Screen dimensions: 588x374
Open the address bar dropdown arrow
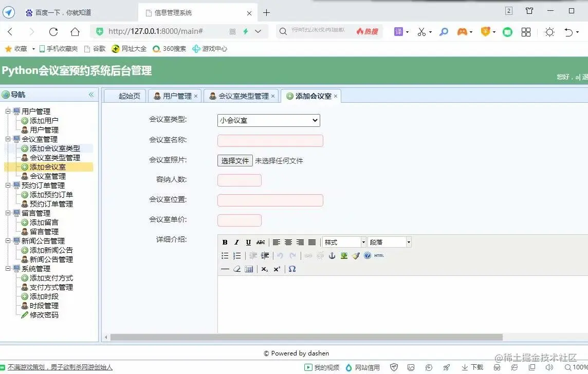[x=258, y=31]
